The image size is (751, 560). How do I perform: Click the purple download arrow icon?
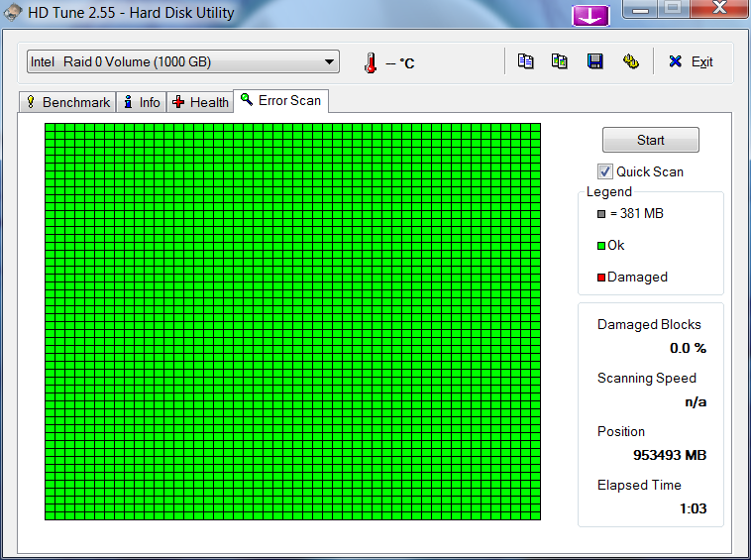(x=590, y=15)
